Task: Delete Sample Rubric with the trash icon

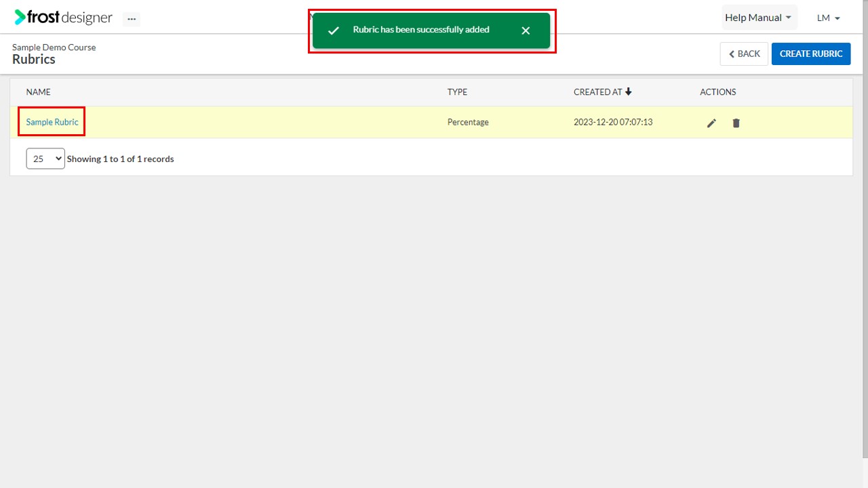Action: point(736,123)
